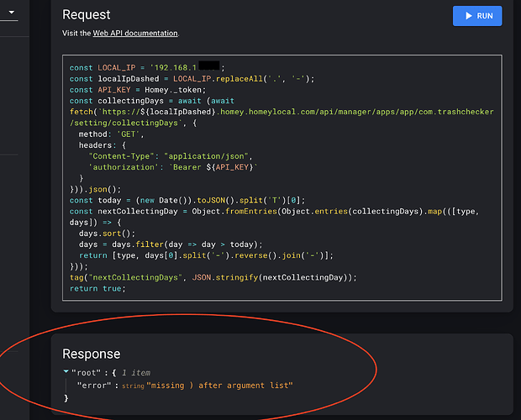Viewport: 521px width, 420px height.
Task: Collapse the "root" response tree node
Action: [x=66, y=371]
